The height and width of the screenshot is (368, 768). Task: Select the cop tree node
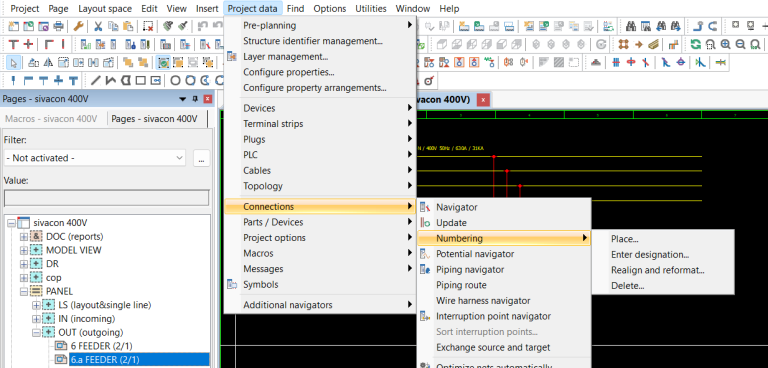pos(53,278)
